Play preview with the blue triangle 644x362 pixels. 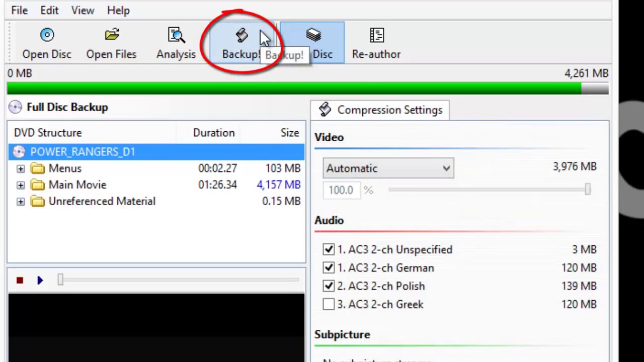click(40, 281)
